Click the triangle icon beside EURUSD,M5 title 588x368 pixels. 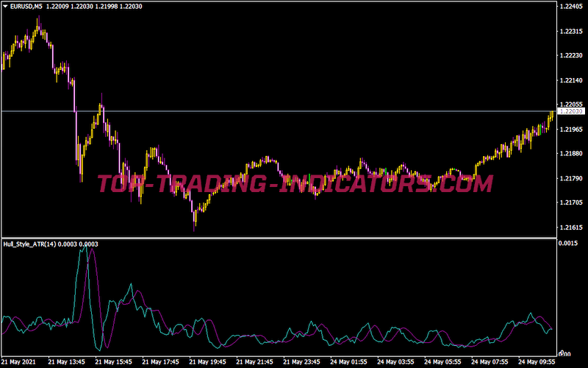(5, 7)
